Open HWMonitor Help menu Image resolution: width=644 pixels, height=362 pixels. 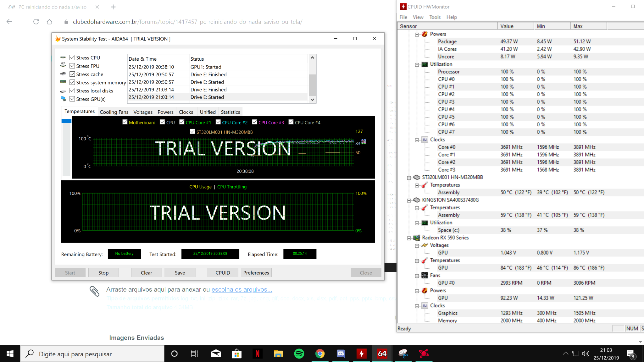point(452,17)
